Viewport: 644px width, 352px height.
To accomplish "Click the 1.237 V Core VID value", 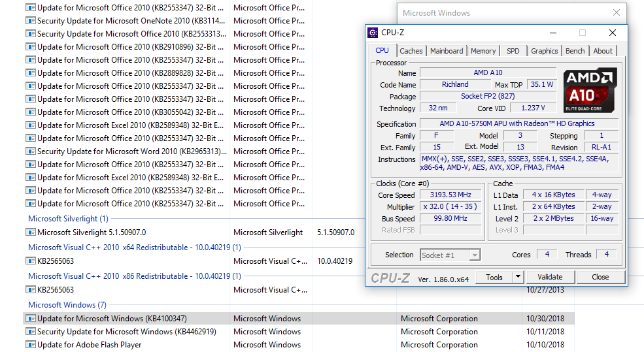I will pyautogui.click(x=533, y=108).
